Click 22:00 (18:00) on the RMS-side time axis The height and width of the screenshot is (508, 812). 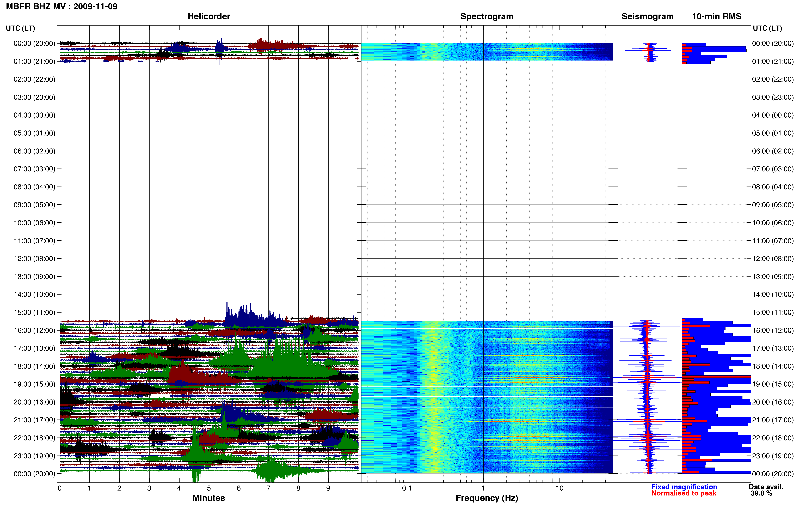[773, 438]
